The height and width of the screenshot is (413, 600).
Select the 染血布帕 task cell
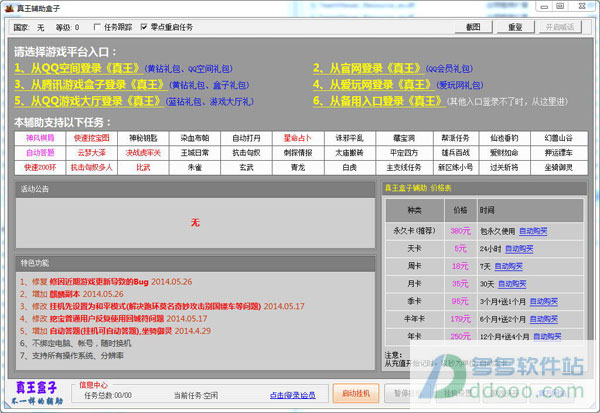point(195,138)
